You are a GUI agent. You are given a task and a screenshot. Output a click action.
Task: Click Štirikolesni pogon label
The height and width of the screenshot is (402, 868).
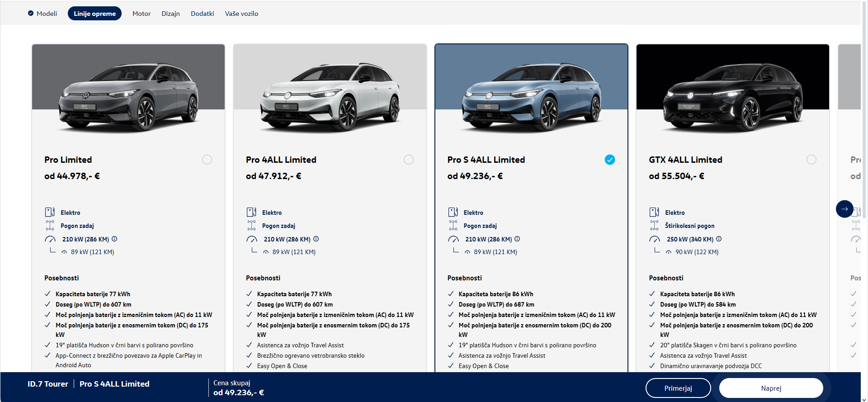[x=690, y=226]
